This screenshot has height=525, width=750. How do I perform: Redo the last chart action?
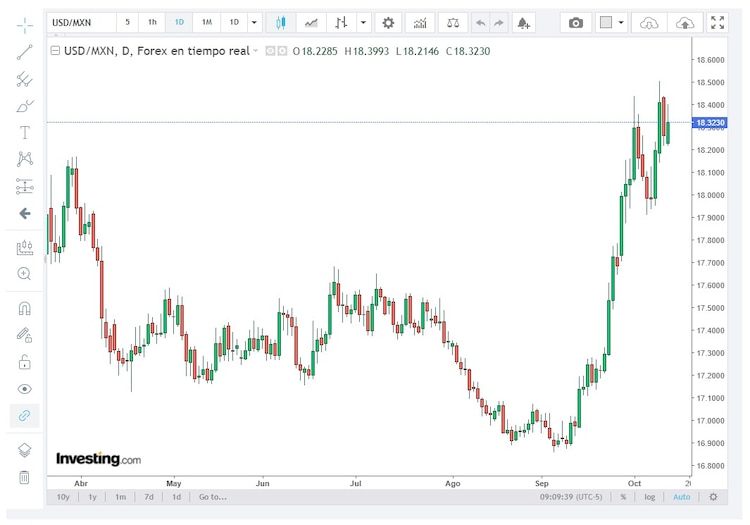click(498, 22)
